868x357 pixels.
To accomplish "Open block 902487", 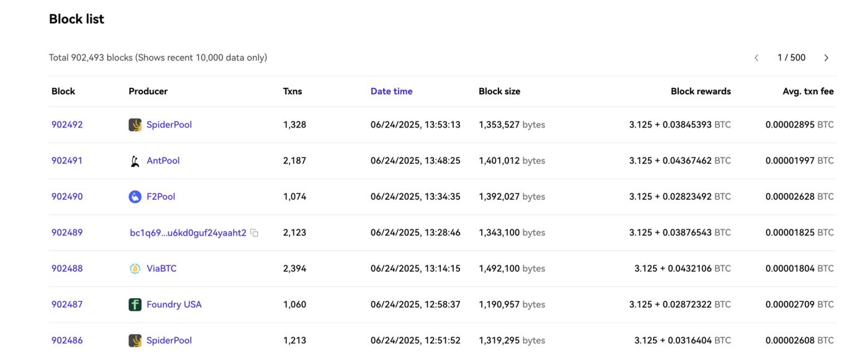I will (67, 304).
